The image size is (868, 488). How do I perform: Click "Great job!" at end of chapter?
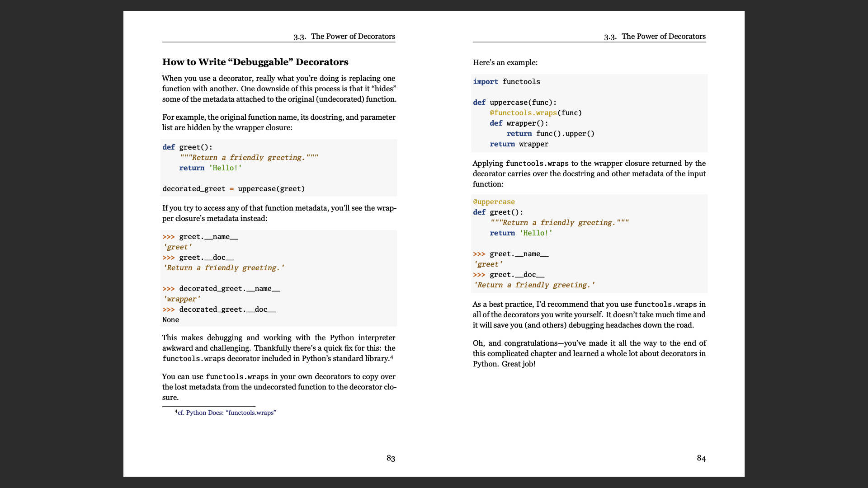(519, 364)
